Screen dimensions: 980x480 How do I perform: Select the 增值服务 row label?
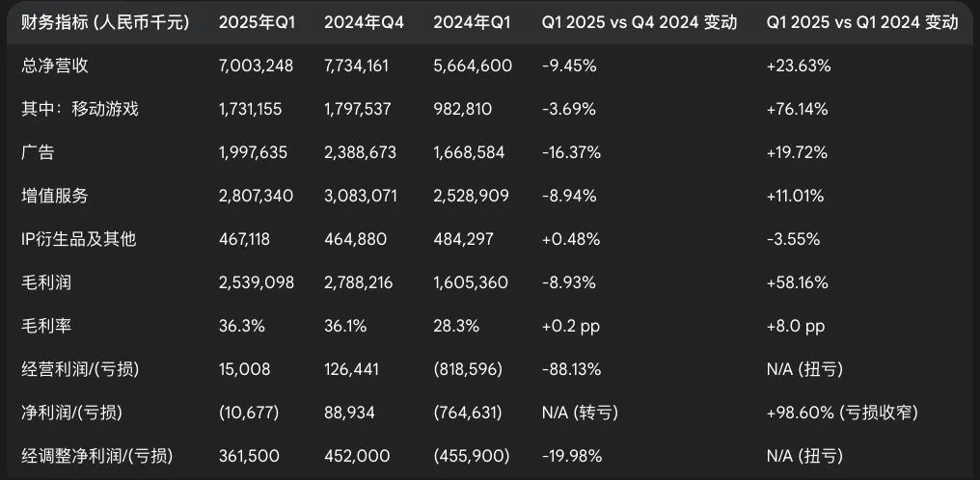pyautogui.click(x=55, y=196)
